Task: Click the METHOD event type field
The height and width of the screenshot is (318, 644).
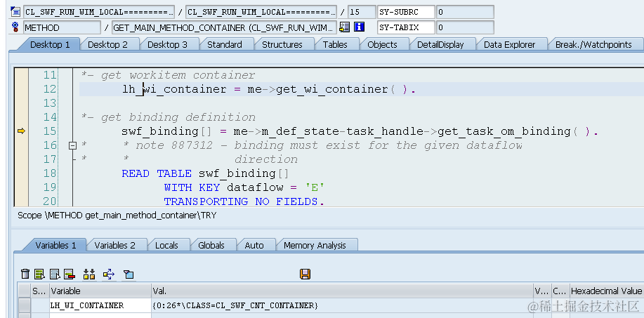Action: tap(62, 27)
